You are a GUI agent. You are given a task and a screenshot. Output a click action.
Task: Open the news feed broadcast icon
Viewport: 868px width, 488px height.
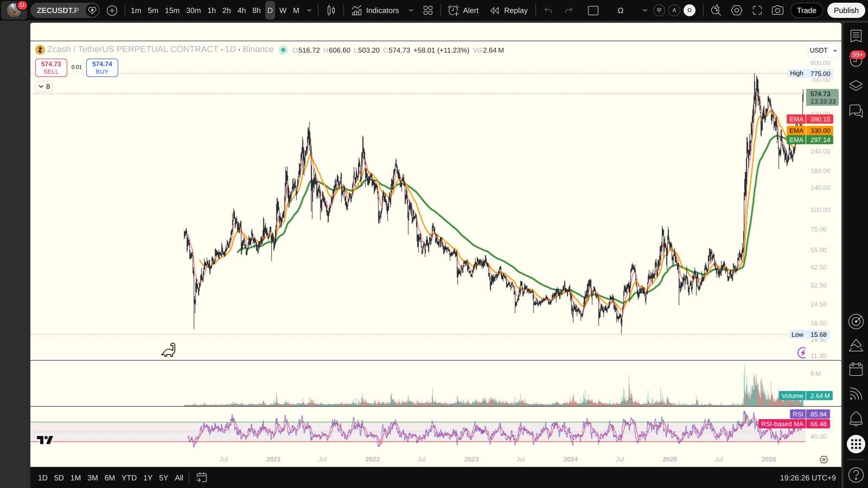856,394
